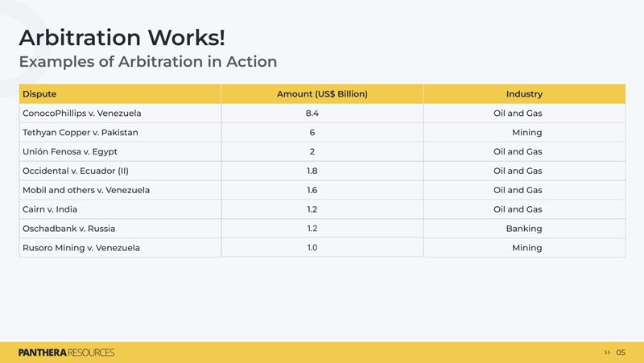
Task: Click the amount 2 for Unión Fenosa
Action: click(x=312, y=151)
